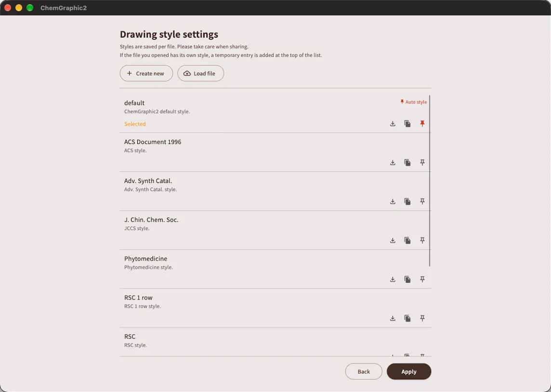Duplicate the Adv. Synth Catal. style

tap(407, 202)
